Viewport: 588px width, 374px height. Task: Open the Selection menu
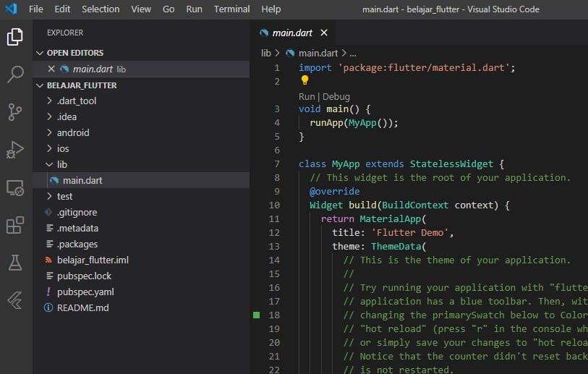pos(101,9)
